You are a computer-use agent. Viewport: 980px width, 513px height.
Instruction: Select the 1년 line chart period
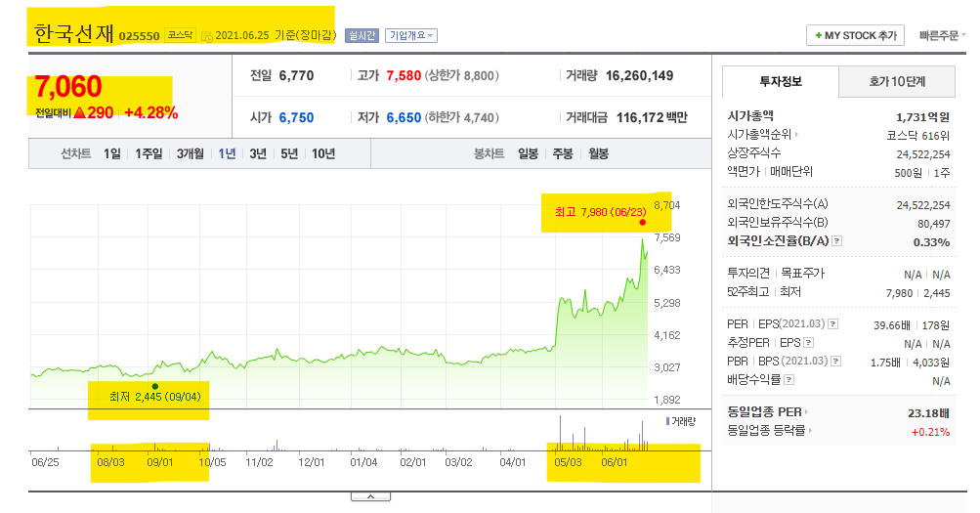(227, 153)
